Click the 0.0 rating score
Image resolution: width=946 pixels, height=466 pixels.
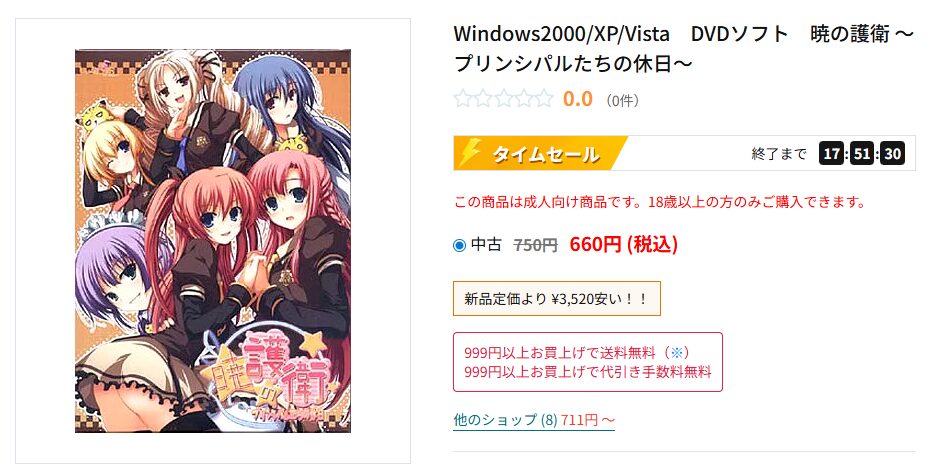pyautogui.click(x=577, y=99)
